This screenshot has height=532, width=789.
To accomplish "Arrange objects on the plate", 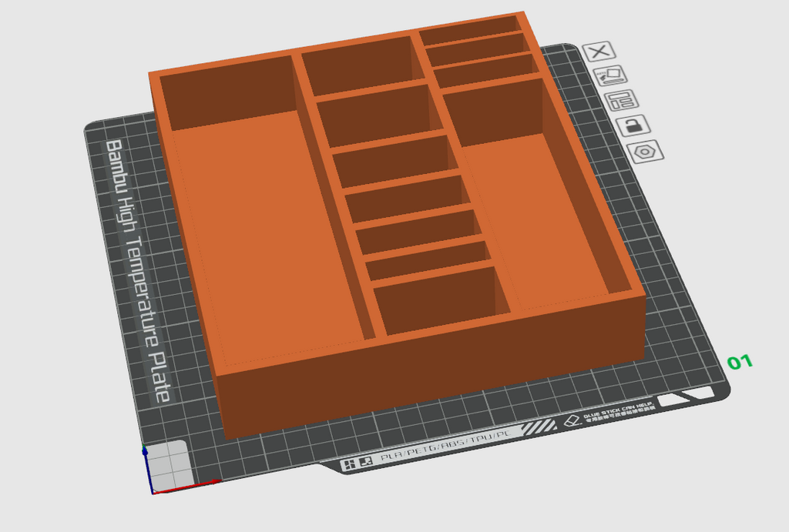I will [622, 100].
